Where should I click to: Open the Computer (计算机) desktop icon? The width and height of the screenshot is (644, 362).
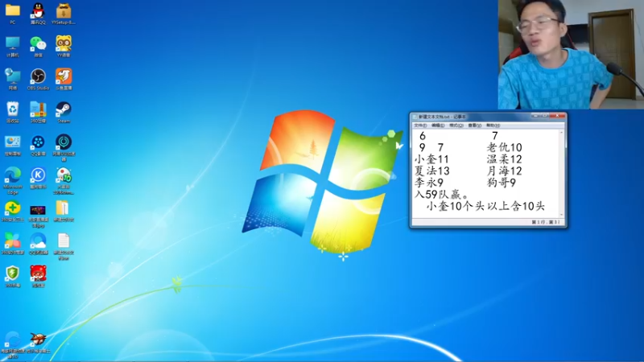[x=13, y=43]
